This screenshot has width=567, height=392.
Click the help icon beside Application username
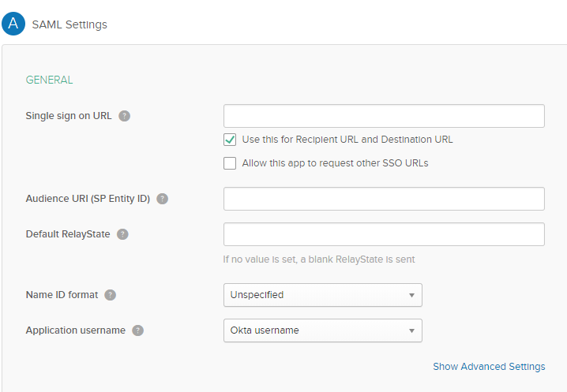click(x=137, y=330)
